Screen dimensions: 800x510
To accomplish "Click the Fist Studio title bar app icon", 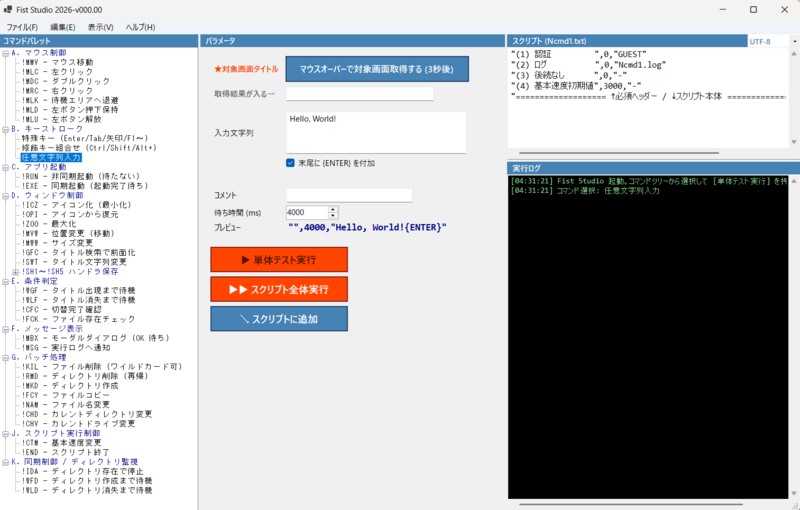I will (x=8, y=9).
